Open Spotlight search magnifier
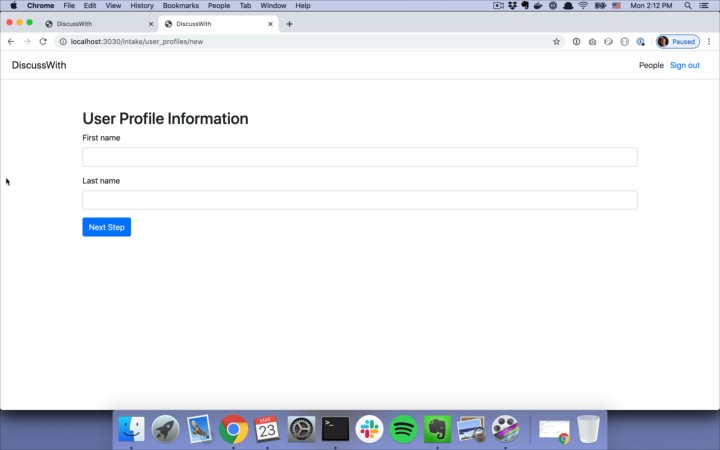Image resolution: width=720 pixels, height=450 pixels. [687, 6]
